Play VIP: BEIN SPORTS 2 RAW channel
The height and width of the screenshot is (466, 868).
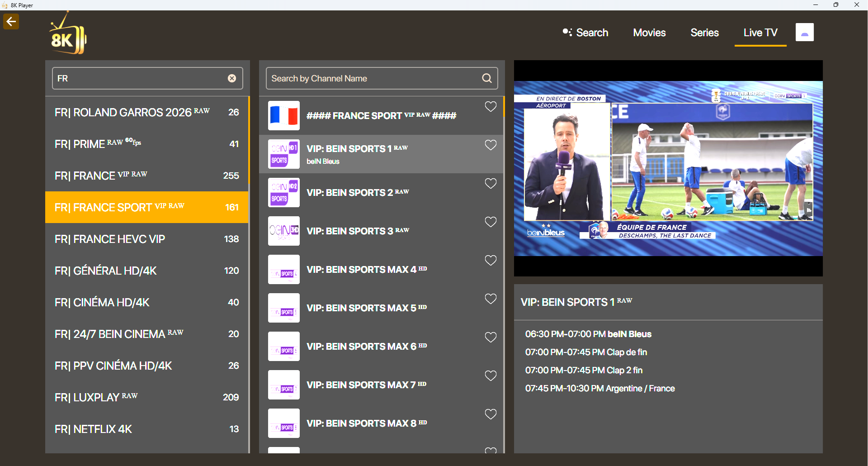tap(381, 192)
